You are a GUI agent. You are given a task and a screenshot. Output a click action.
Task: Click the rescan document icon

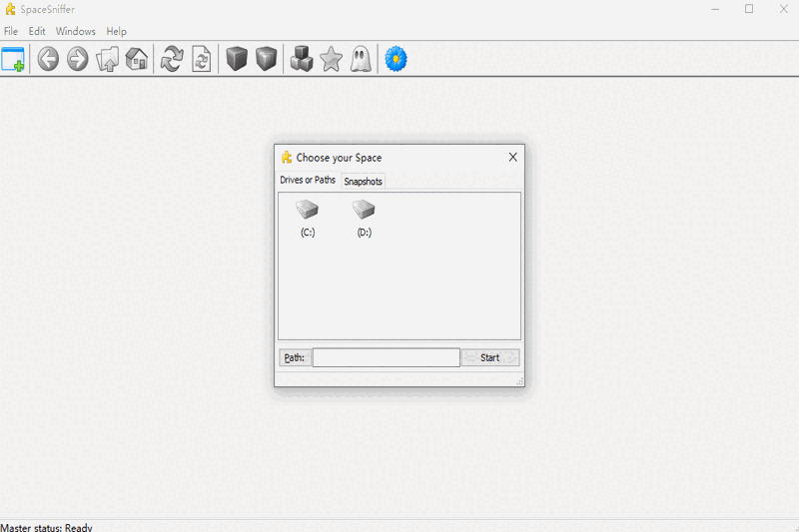[202, 59]
